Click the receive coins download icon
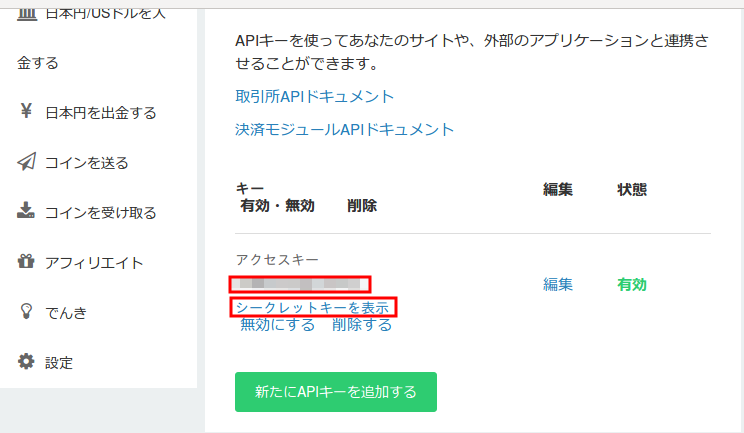The image size is (744, 433). coord(26,212)
